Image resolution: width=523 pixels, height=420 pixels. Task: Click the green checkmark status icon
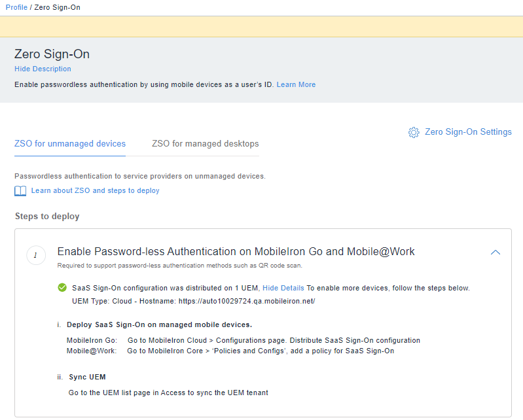point(62,288)
